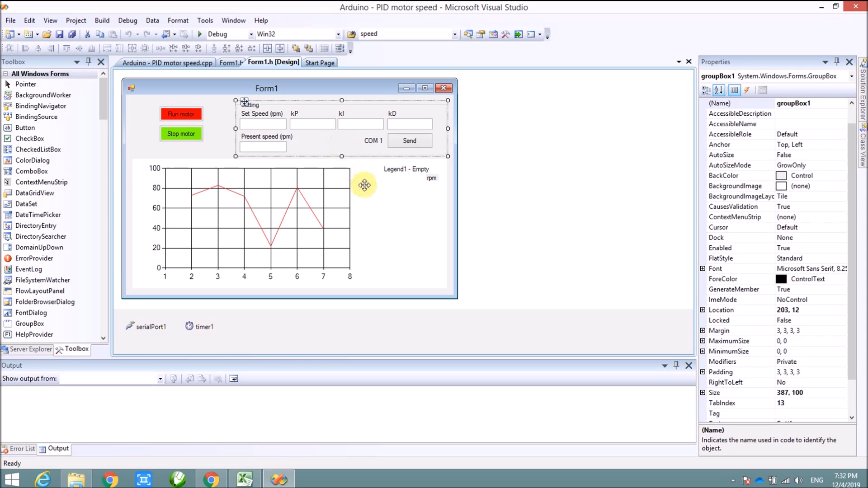The width and height of the screenshot is (868, 488).
Task: Start debugging with the green play arrow
Action: tap(200, 34)
